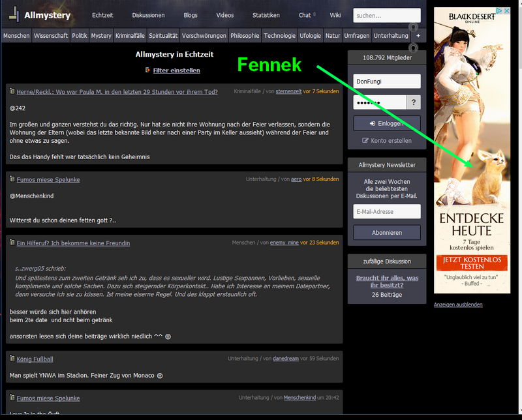
Task: Click the E-Mail-Adresse newsletter field
Action: 387,211
